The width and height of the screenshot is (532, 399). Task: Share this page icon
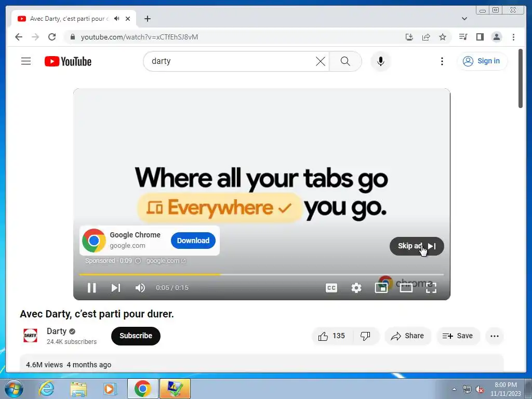[x=426, y=37]
